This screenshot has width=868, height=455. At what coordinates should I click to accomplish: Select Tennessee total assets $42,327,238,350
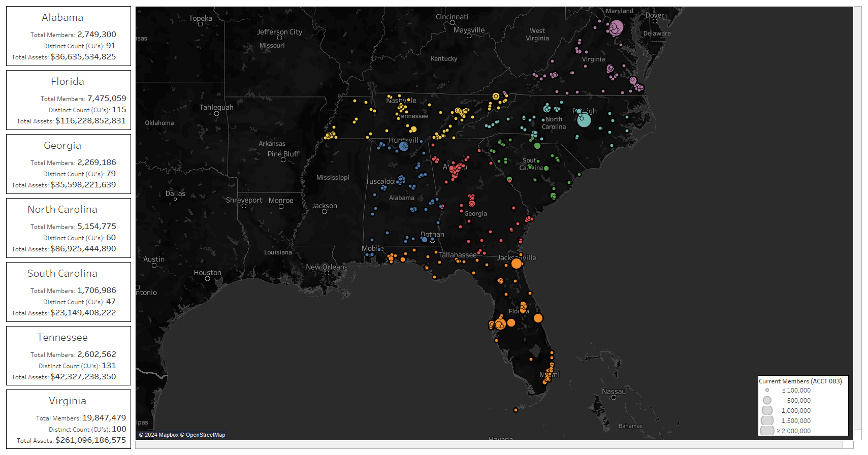[x=83, y=377]
